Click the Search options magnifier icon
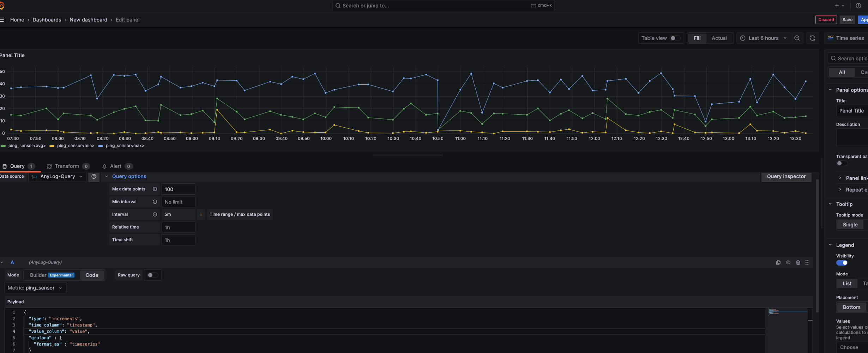The height and width of the screenshot is (353, 868). 833,59
